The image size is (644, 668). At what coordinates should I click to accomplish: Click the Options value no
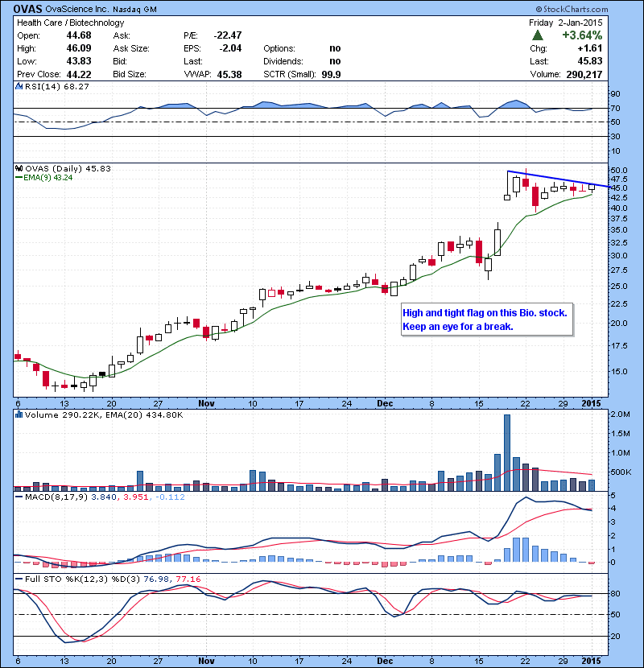(x=335, y=48)
